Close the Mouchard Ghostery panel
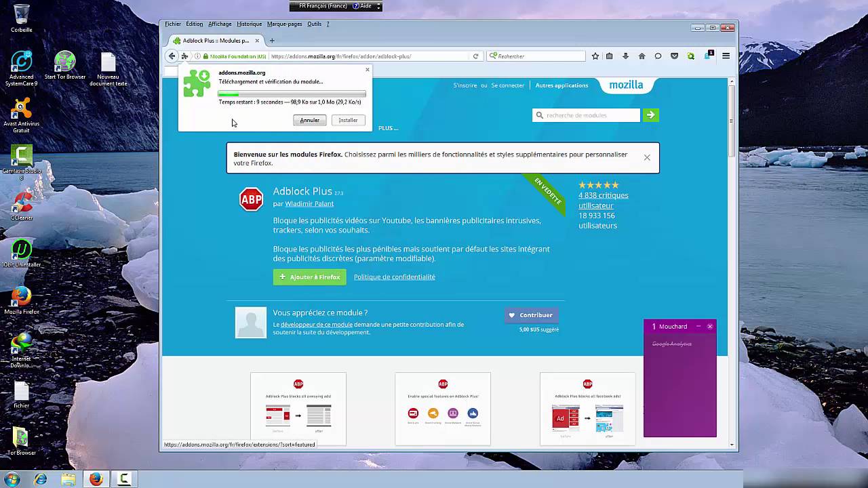The height and width of the screenshot is (488, 868). tap(710, 326)
